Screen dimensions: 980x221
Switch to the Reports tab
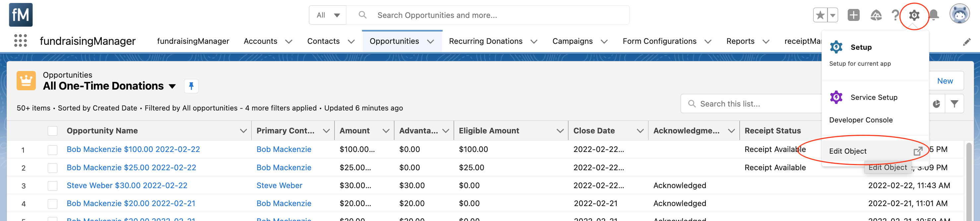tap(740, 41)
